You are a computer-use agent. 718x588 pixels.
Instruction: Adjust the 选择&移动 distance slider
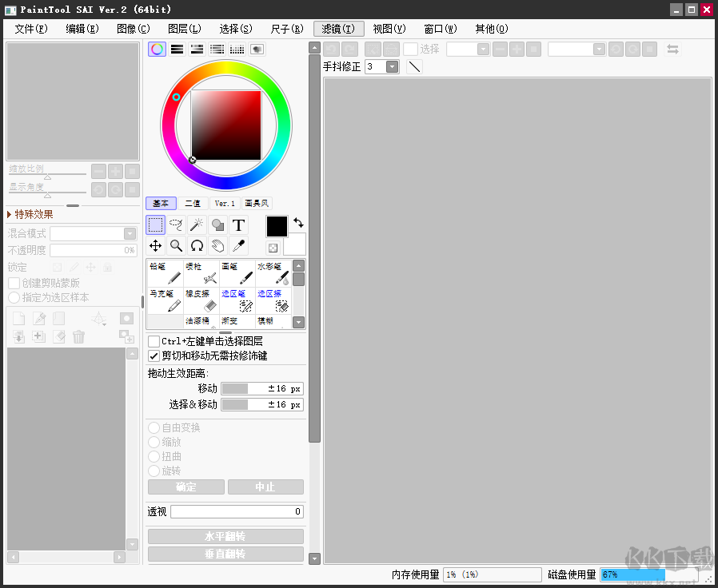point(262,404)
